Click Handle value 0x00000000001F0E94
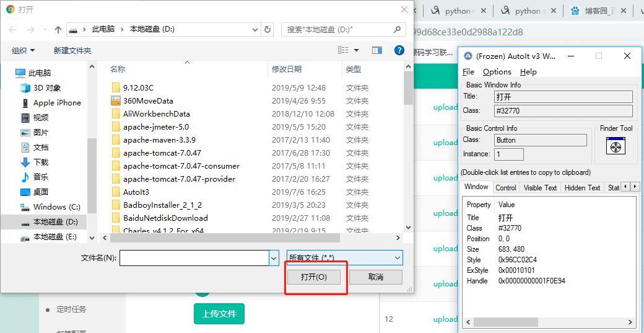The image size is (644, 333). [532, 281]
